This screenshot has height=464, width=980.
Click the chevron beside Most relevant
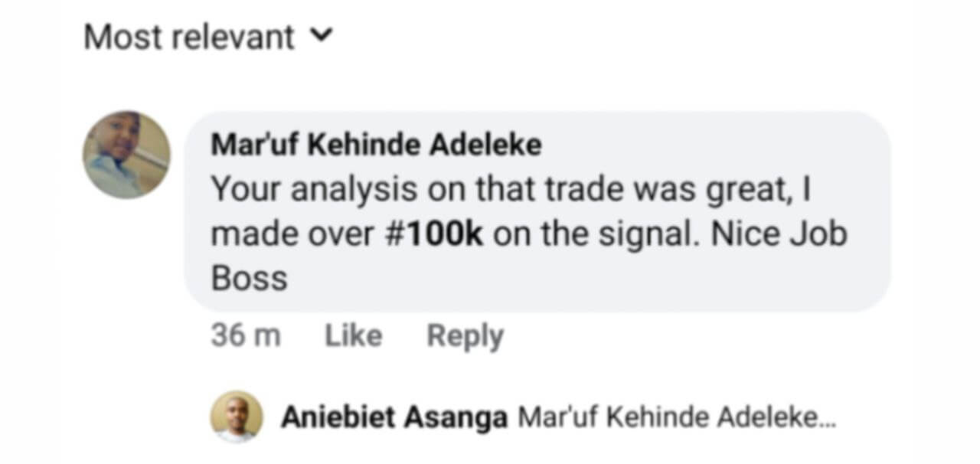(324, 36)
